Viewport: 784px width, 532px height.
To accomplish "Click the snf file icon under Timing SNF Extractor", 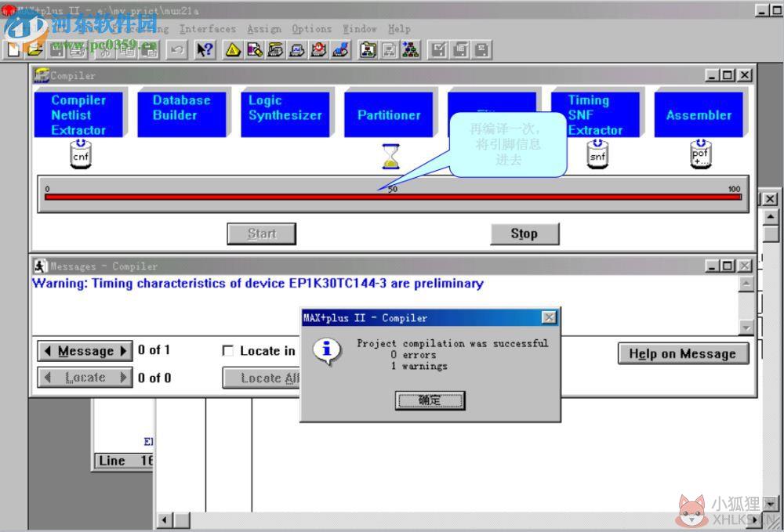I will point(597,154).
